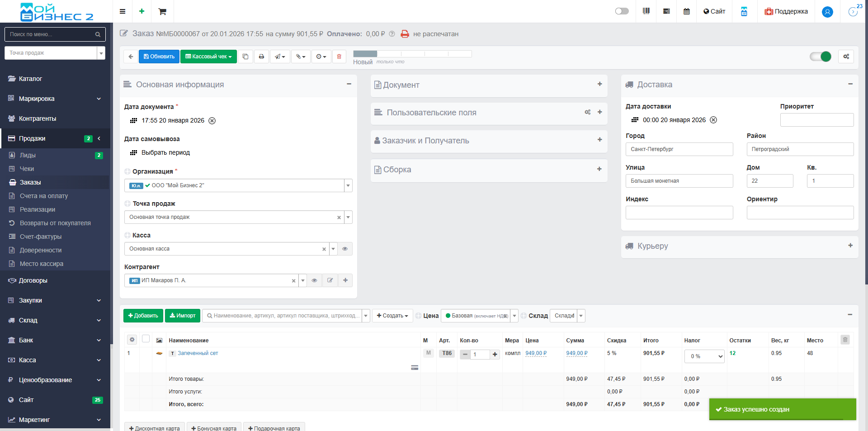Click the Обновить button
The height and width of the screenshot is (431, 868).
pos(159,57)
